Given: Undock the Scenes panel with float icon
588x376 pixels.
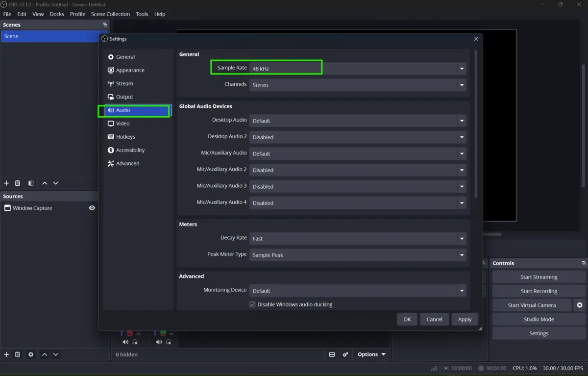Looking at the screenshot, I should click(105, 25).
